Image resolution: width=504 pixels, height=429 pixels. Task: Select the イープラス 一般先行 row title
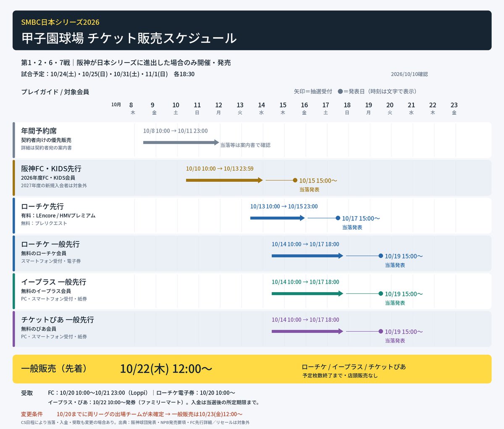coord(54,282)
